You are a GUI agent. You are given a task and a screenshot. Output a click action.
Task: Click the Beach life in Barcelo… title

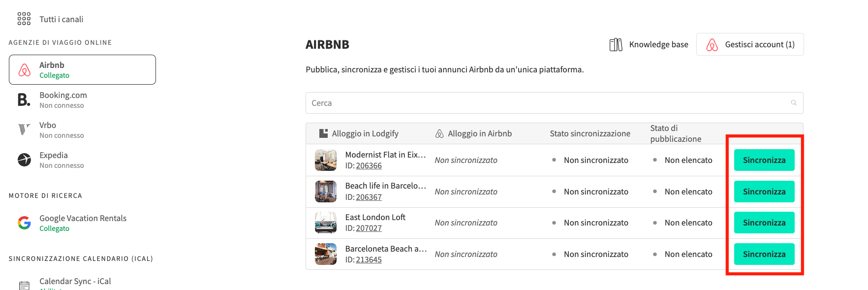[x=385, y=186]
